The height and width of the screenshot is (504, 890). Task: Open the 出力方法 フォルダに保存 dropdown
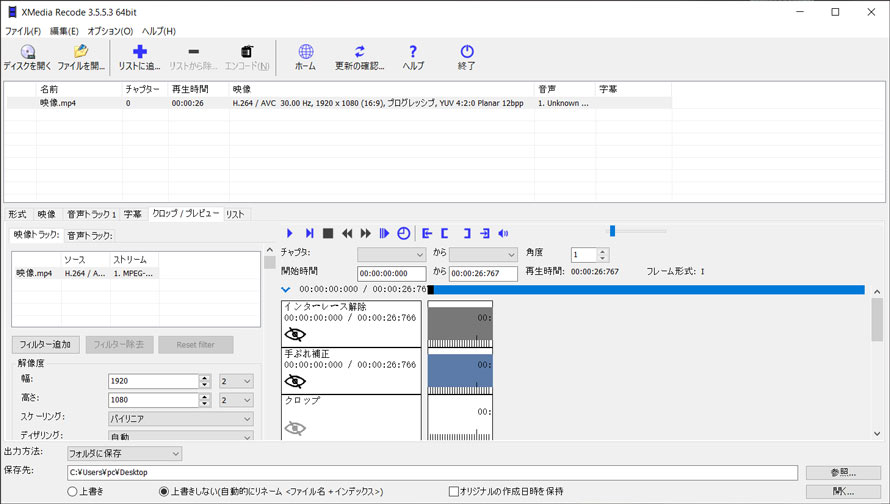[124, 453]
